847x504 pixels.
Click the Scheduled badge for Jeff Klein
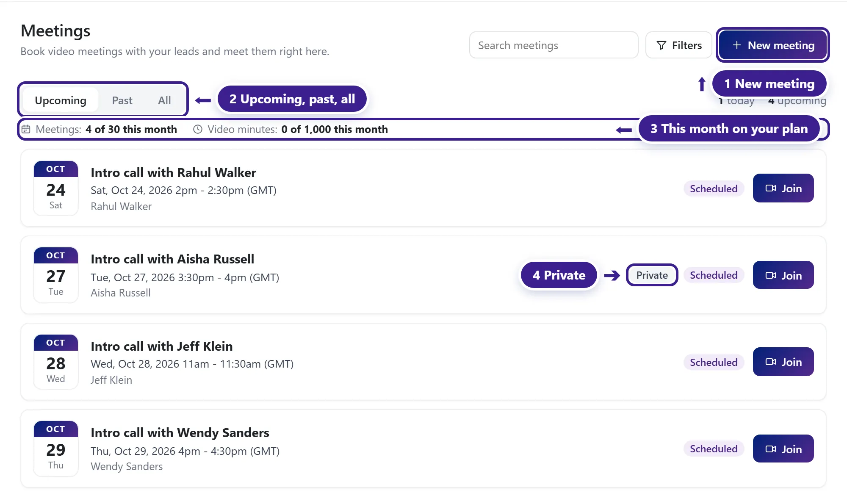(x=714, y=362)
